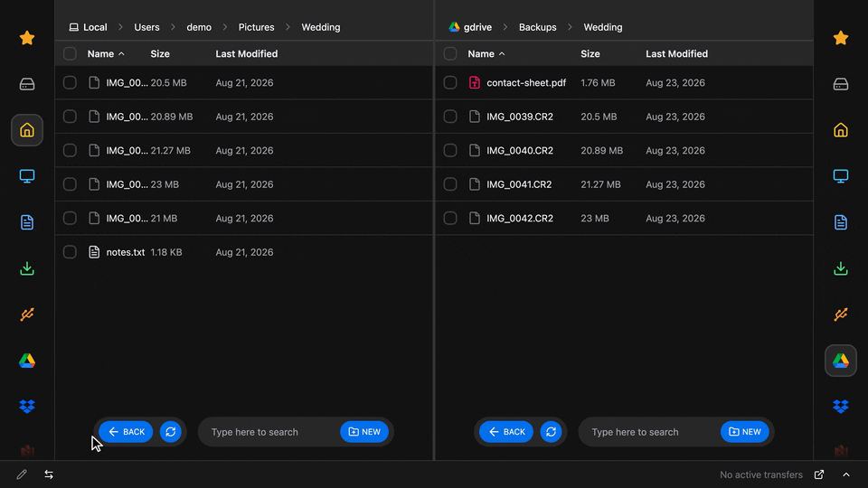
Task: Select local IMG file sized 21 MB
Action: 244,218
